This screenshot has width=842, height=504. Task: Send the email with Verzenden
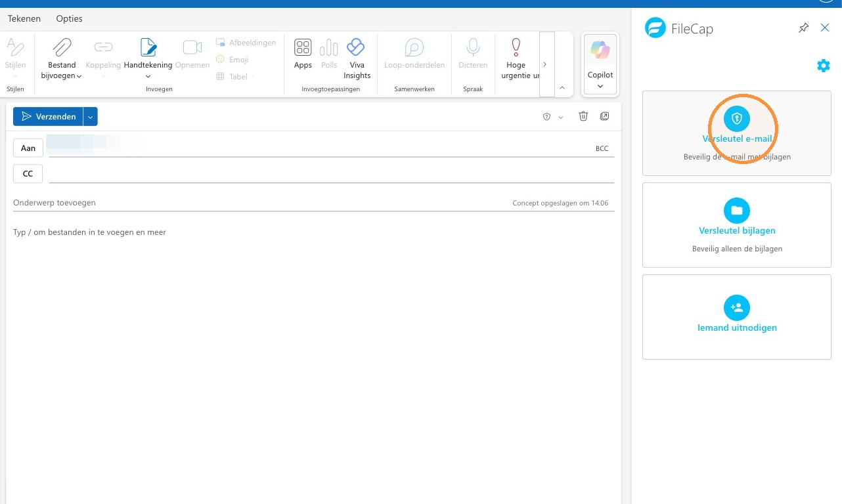48,117
